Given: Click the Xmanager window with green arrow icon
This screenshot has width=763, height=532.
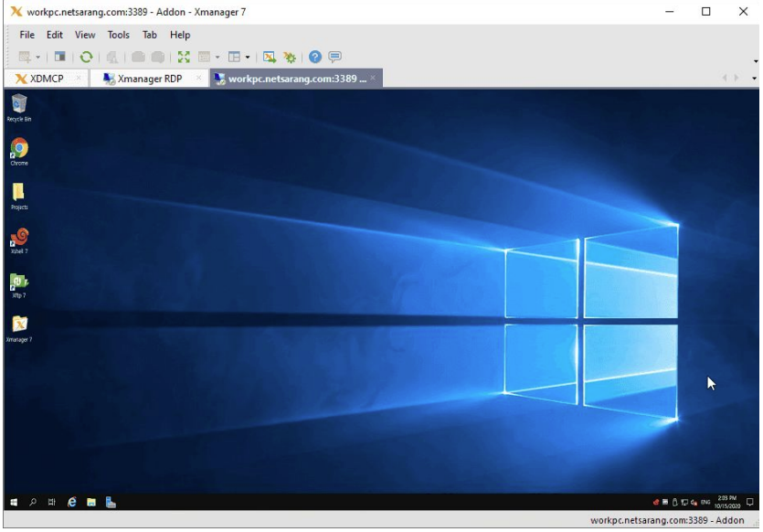Looking at the screenshot, I should (269, 57).
